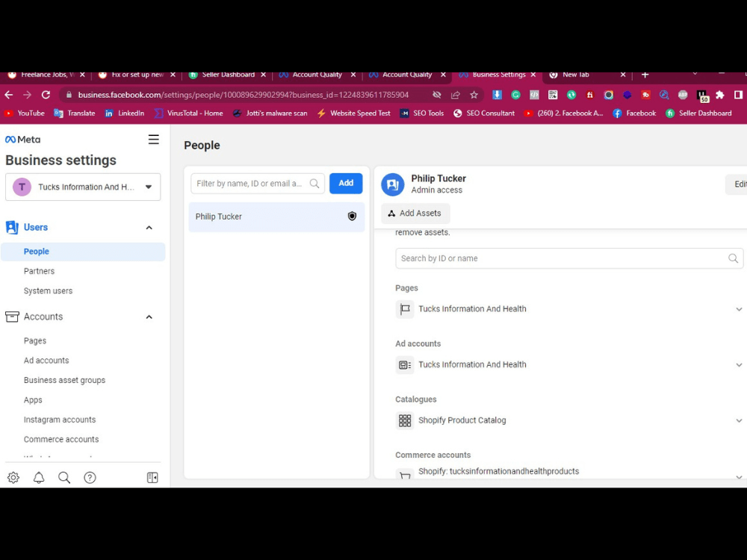Viewport: 747px width, 560px height.
Task: Collapse the sidebar using panel toggle icon
Action: [152, 478]
